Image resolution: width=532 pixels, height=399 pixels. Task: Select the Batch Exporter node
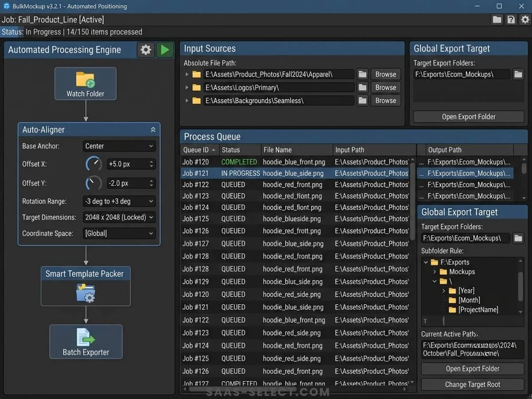86,341
